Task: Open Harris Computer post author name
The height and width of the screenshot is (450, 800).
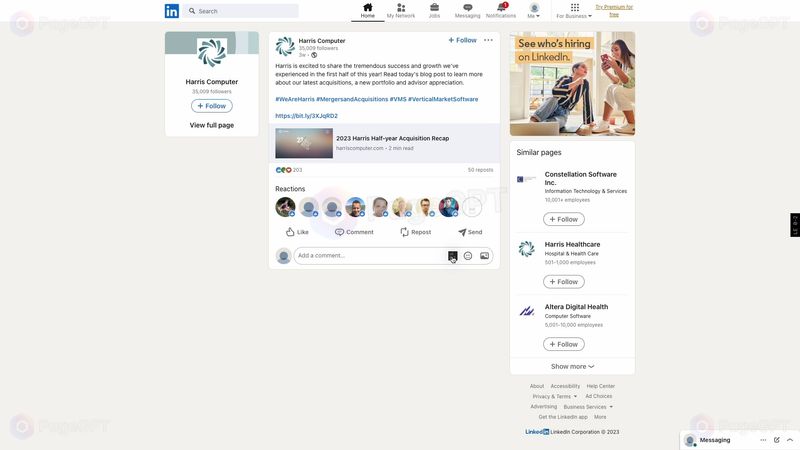Action: (x=322, y=40)
